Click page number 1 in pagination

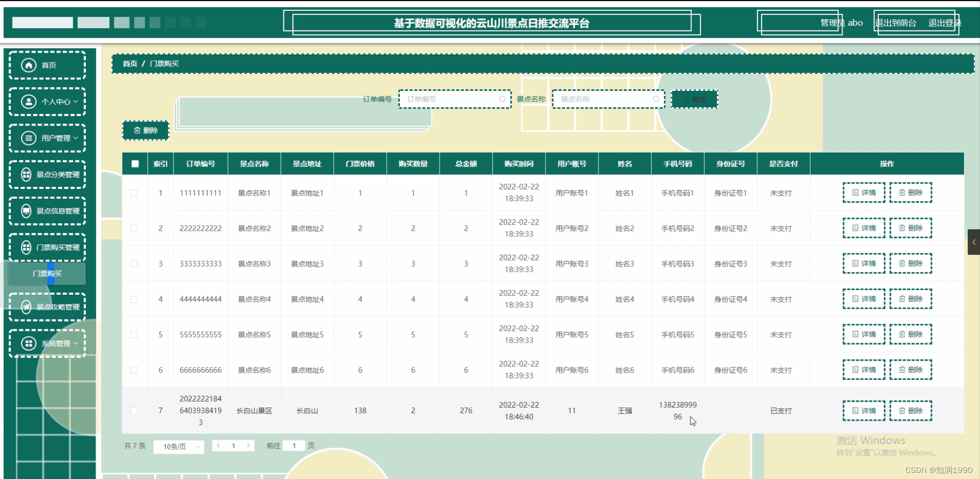(233, 446)
